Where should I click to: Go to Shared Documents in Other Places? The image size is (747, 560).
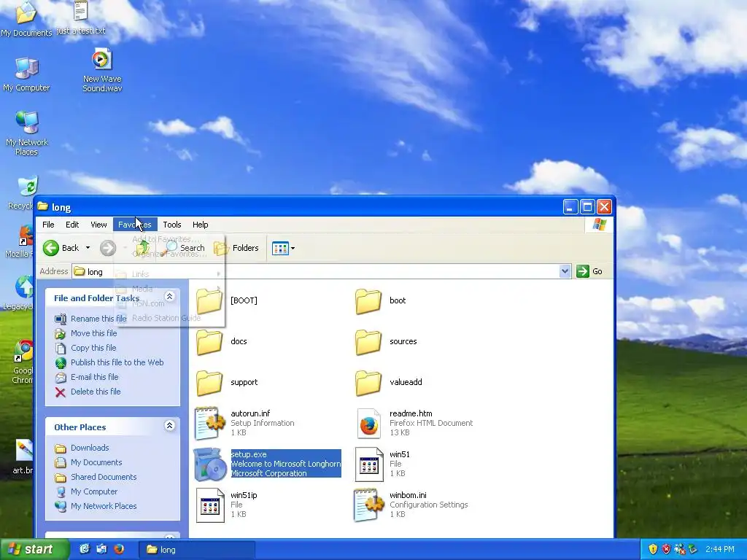pos(104,477)
